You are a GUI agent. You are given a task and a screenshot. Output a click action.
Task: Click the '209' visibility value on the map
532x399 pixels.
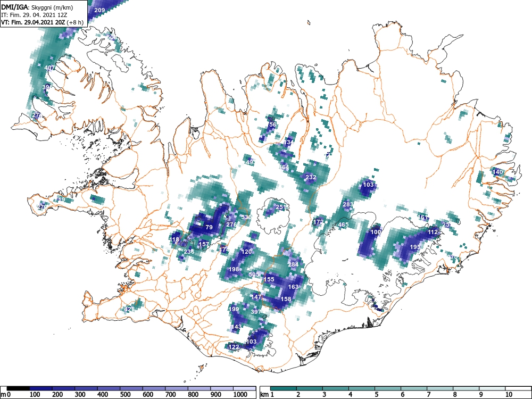(99, 10)
